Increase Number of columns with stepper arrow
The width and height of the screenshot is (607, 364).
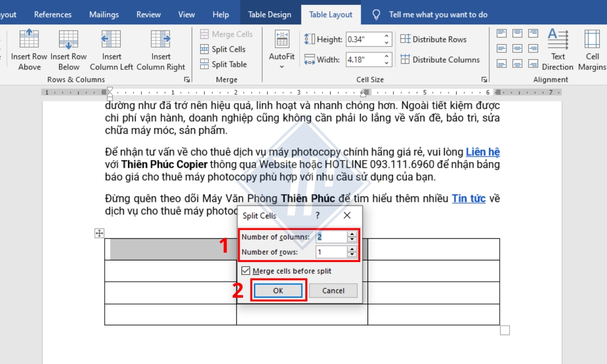(x=352, y=235)
